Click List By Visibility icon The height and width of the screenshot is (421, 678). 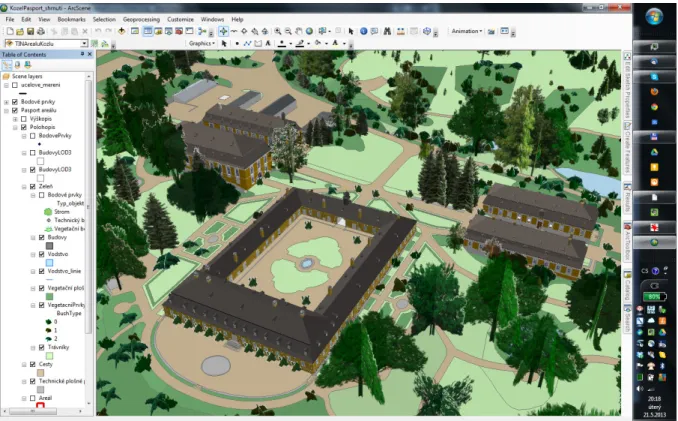coord(28,65)
